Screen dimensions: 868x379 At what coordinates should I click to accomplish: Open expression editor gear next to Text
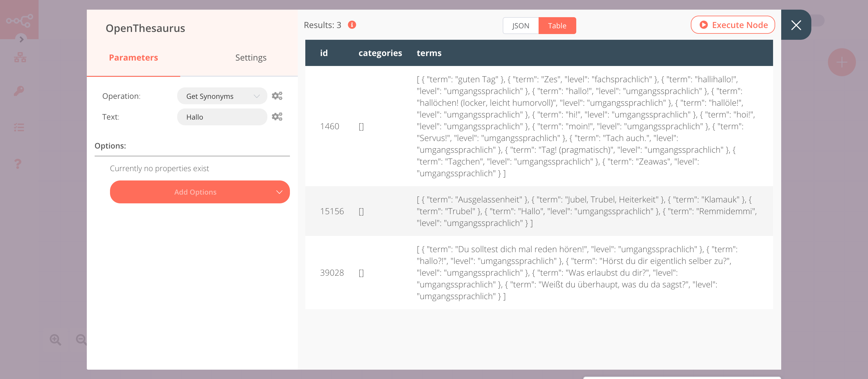pos(277,117)
